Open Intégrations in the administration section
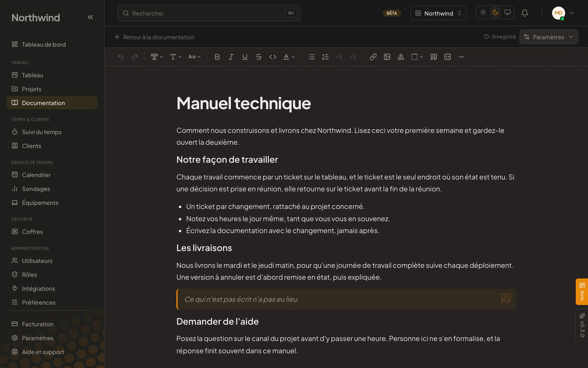588x368 pixels. 52,289
